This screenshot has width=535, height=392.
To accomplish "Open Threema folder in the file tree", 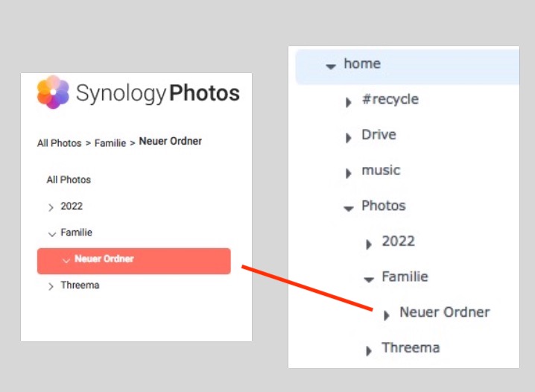I will (x=411, y=348).
